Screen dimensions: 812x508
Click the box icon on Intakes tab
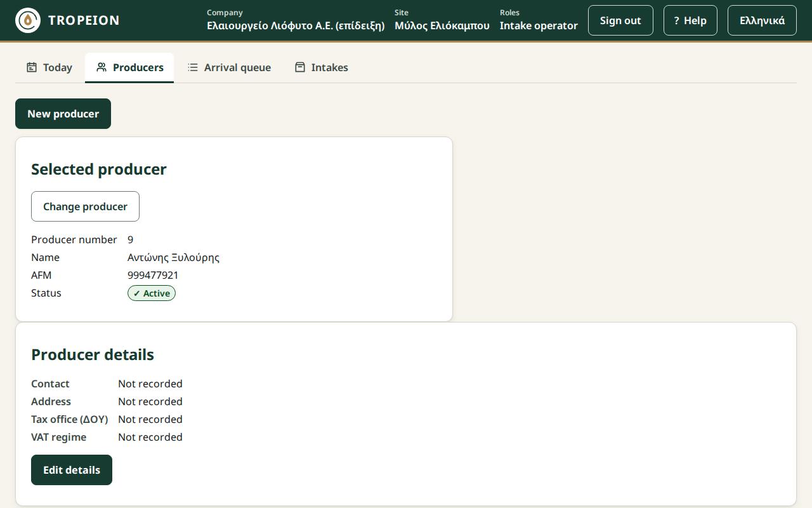[300, 67]
